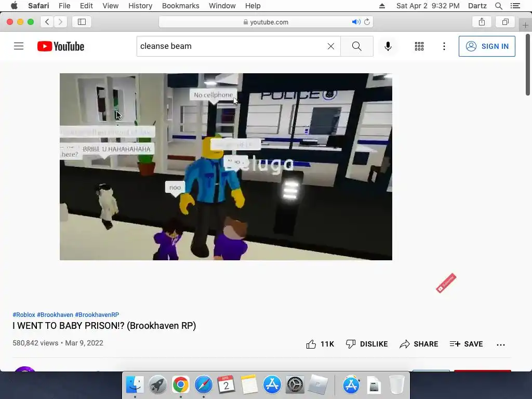Image resolution: width=532 pixels, height=399 pixels.
Task: Go forward with Safari's forward arrow
Action: 60,22
